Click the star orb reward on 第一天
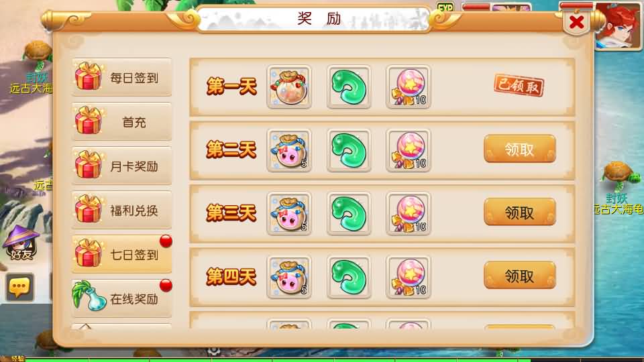Screen dimensions: 644x362 (409, 87)
